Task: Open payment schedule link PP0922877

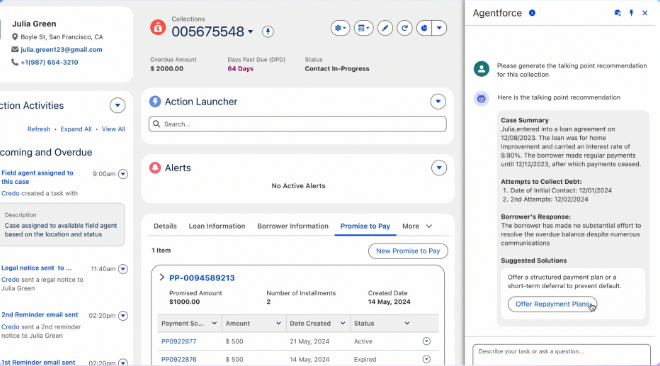Action: pyautogui.click(x=179, y=342)
